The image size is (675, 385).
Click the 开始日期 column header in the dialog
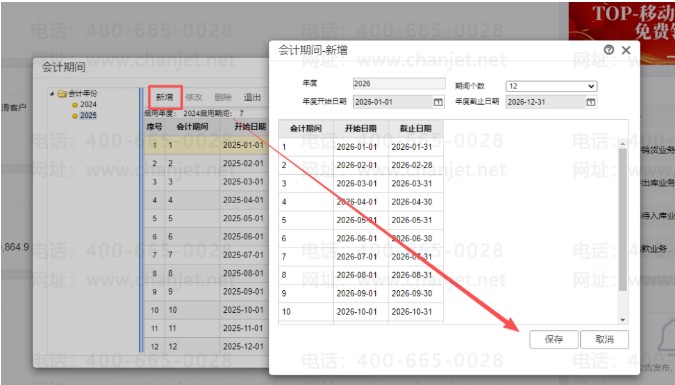[x=361, y=128]
